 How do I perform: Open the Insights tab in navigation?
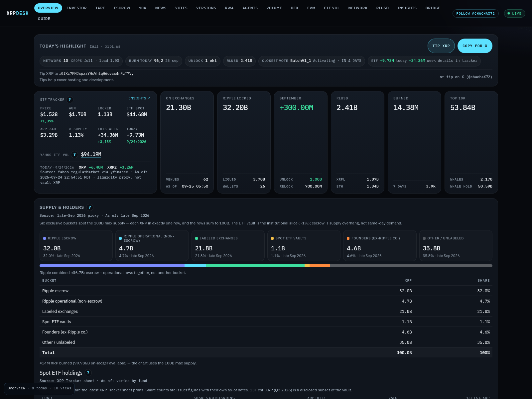click(x=407, y=8)
